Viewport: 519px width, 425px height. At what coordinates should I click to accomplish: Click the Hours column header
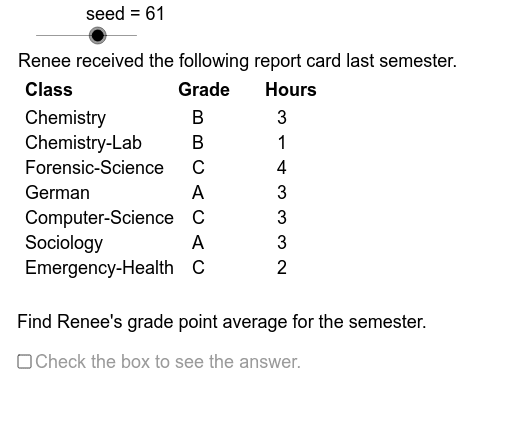click(x=291, y=90)
